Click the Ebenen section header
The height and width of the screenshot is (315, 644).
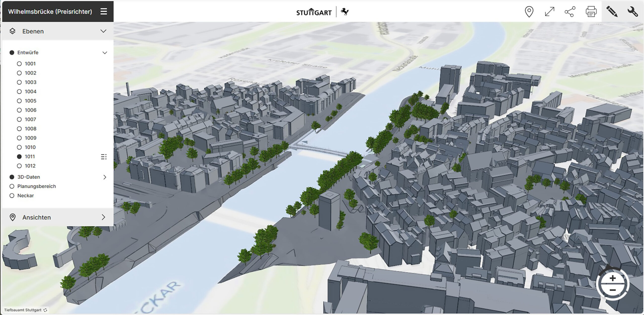coord(33,31)
